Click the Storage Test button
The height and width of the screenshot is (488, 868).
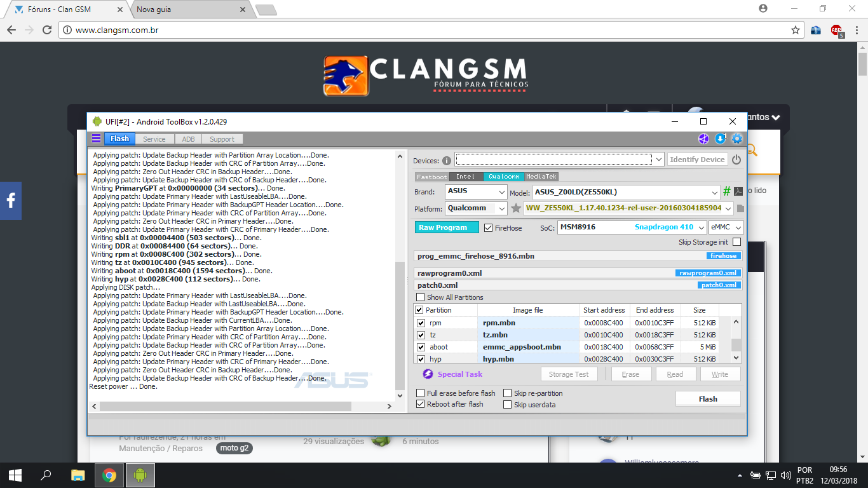point(569,374)
